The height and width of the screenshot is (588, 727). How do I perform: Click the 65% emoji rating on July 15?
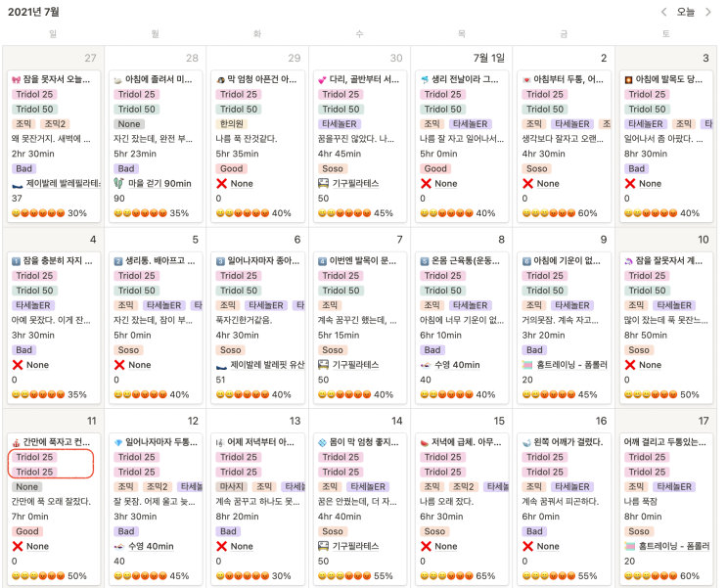point(458,576)
